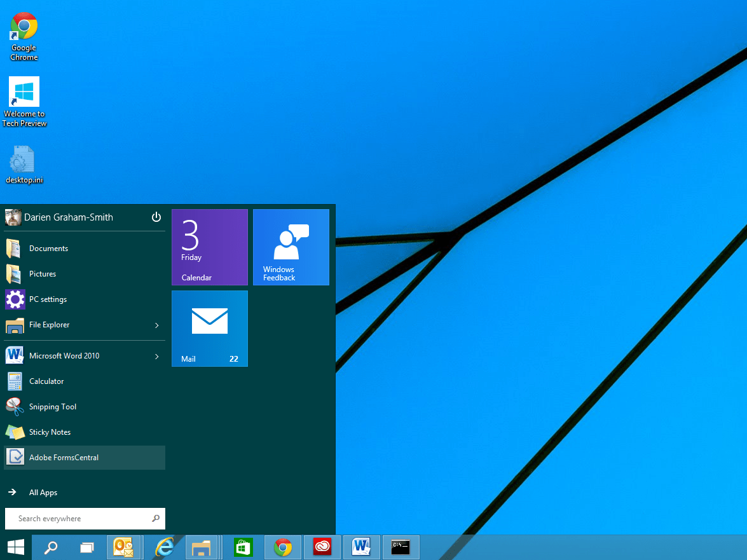This screenshot has width=747, height=560.
Task: Open Welcome to Tech Preview shortcut
Action: coord(24,102)
